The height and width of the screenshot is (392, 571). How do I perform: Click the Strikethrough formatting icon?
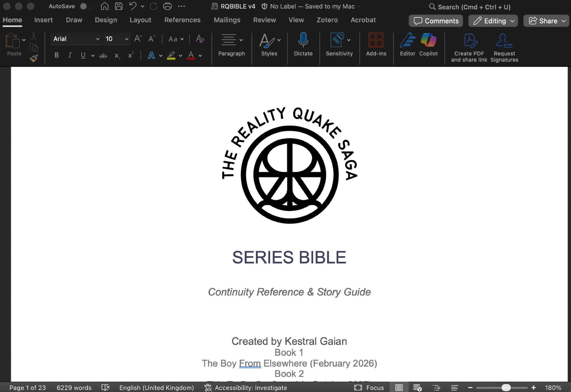click(x=103, y=56)
